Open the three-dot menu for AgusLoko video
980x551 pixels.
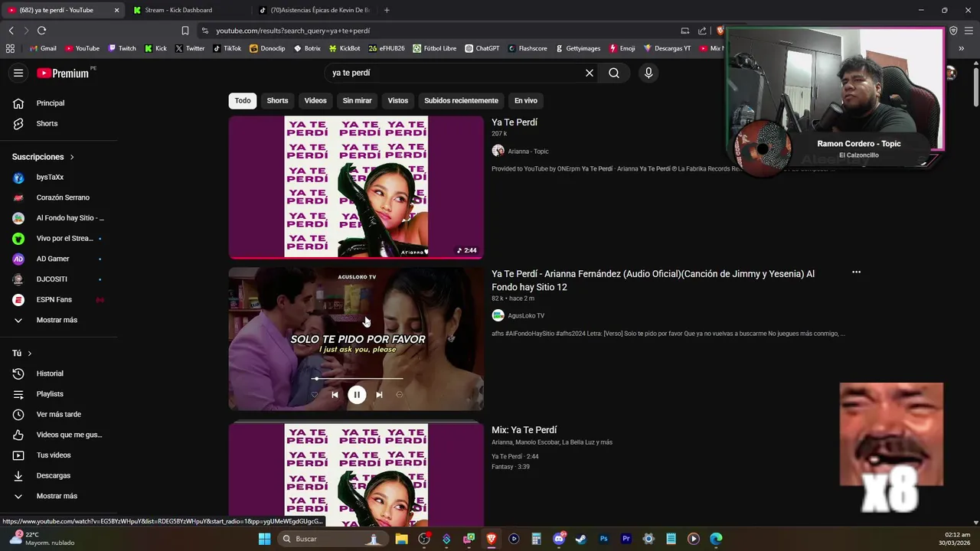click(x=856, y=272)
